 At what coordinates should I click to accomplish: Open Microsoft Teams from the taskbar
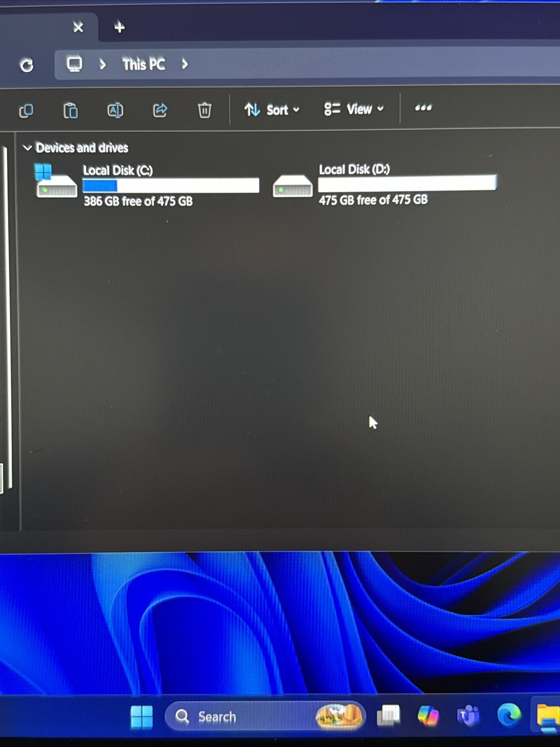[468, 715]
